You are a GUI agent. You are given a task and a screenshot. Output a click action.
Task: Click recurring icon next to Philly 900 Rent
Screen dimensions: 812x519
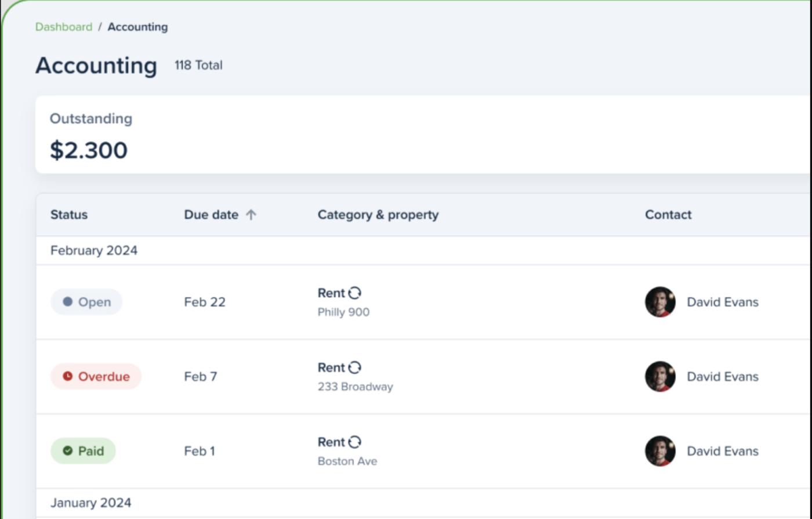coord(355,293)
